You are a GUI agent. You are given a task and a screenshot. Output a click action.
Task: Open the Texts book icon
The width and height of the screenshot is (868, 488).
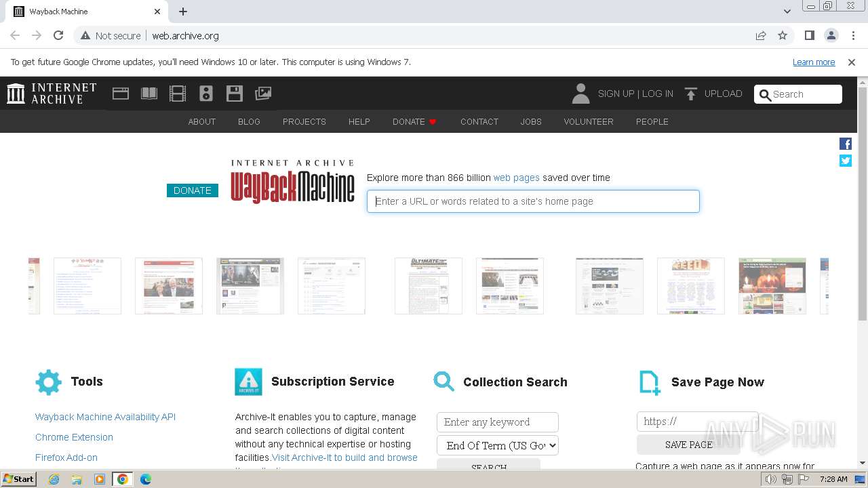tap(149, 94)
